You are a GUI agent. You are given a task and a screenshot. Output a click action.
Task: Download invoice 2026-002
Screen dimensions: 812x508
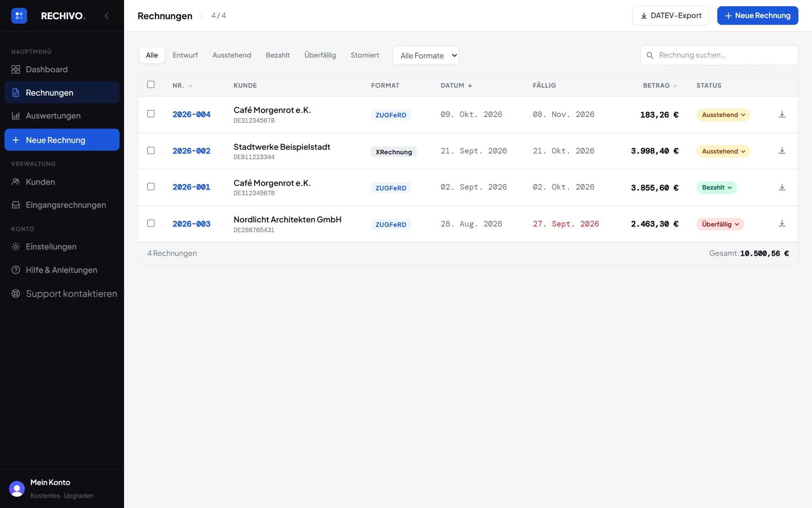coord(782,151)
